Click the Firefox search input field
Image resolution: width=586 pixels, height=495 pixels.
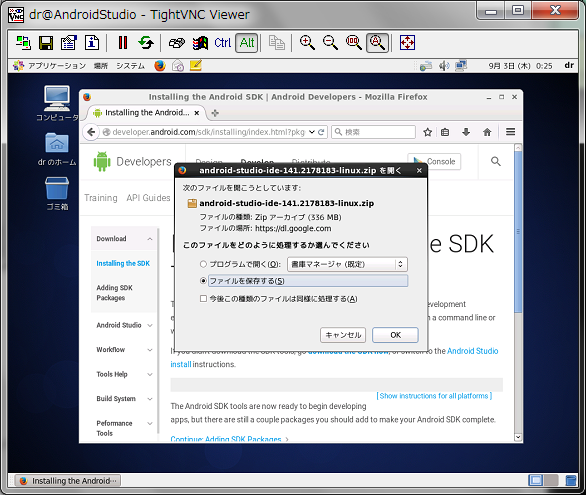coord(374,132)
